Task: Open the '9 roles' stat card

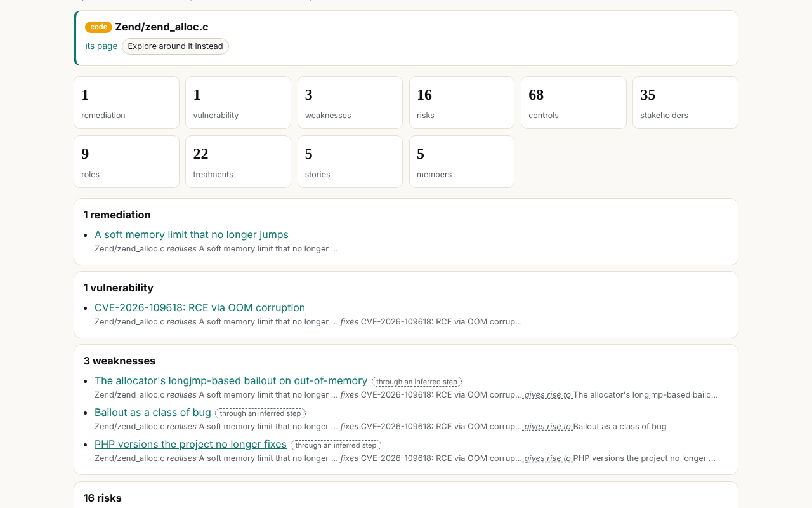Action: (x=127, y=162)
